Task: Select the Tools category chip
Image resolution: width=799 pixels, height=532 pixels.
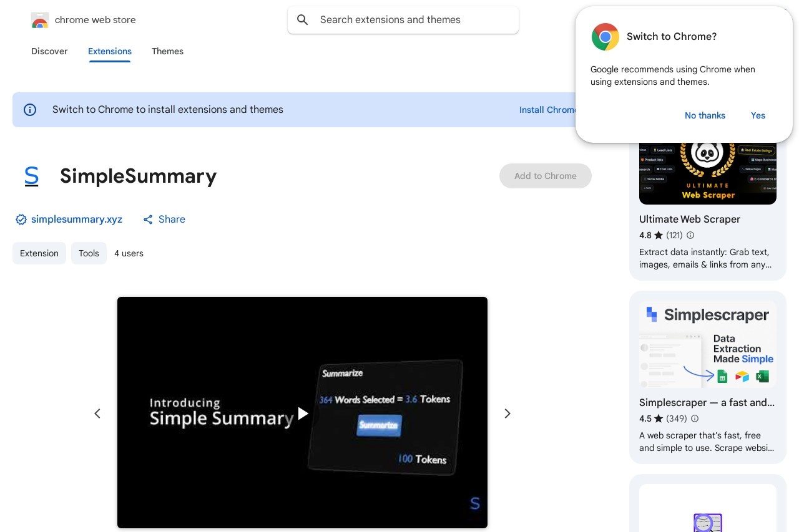Action: [x=89, y=253]
